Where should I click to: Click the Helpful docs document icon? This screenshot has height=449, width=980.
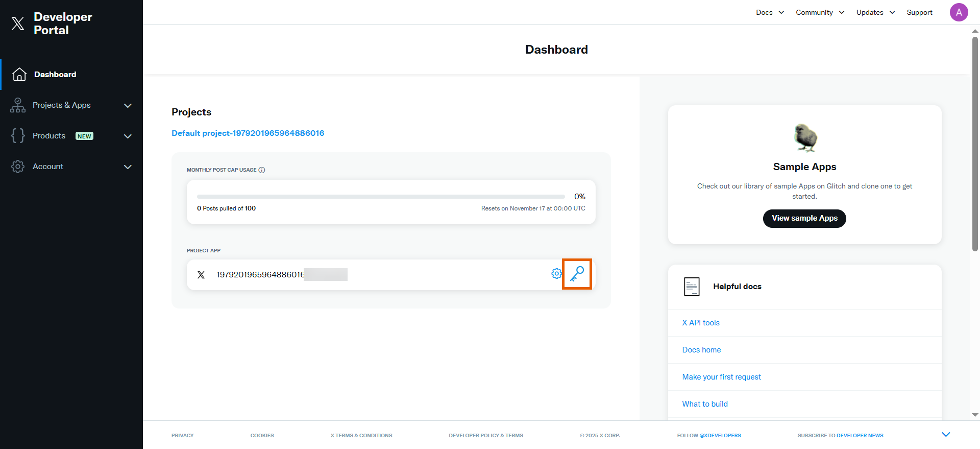[692, 287]
